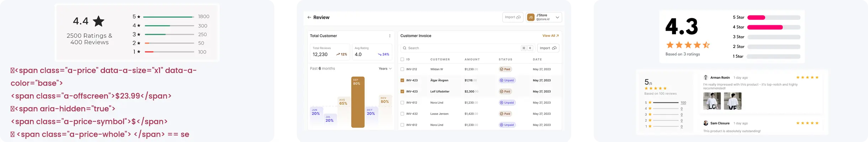Viewport: 868px width, 142px height.
Task: Click the orange star row under 4.3
Action: click(688, 45)
